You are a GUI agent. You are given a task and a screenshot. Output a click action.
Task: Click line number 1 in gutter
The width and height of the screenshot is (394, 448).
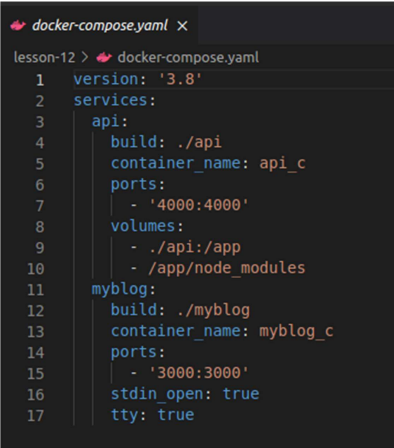[40, 80]
